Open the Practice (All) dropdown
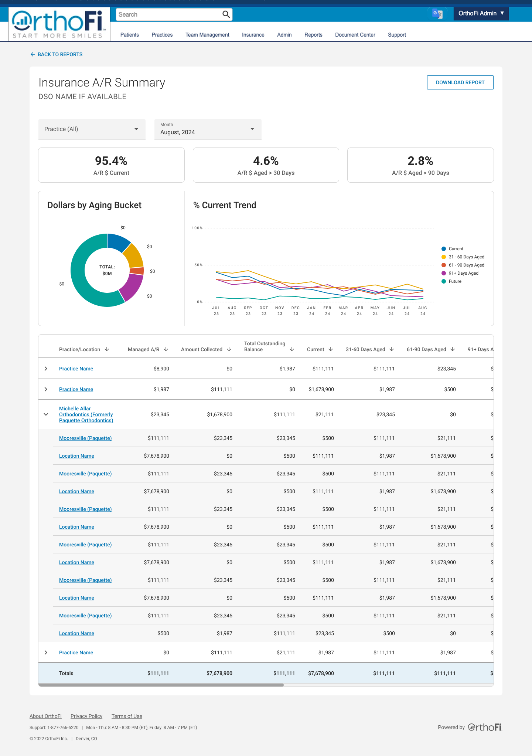Viewport: 532px width, 756px height. tap(92, 129)
